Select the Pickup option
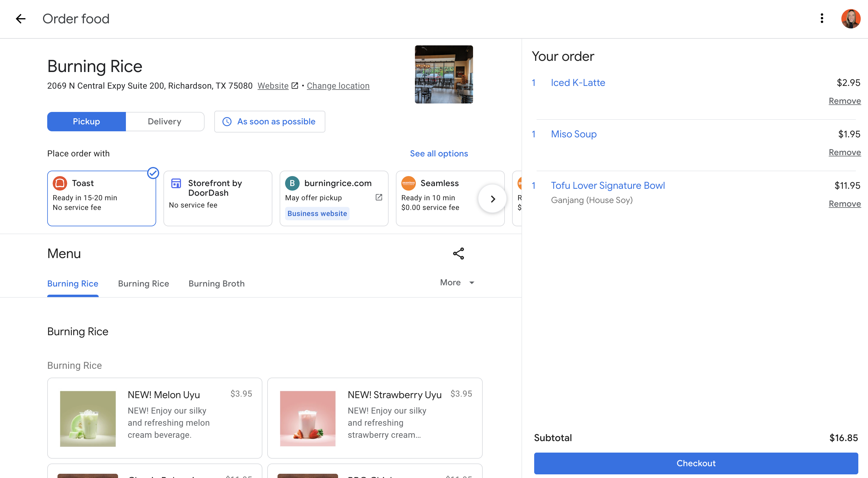Image resolution: width=868 pixels, height=478 pixels. pyautogui.click(x=86, y=122)
